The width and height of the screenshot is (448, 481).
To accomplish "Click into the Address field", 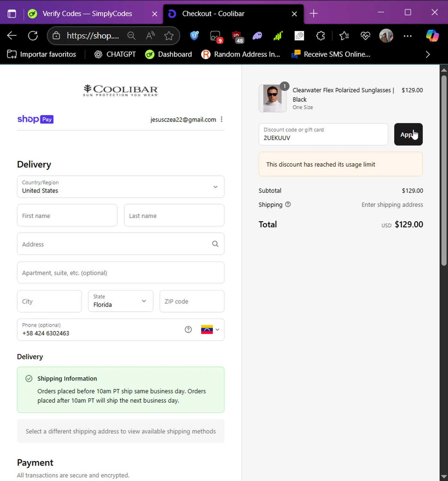I will click(x=121, y=244).
